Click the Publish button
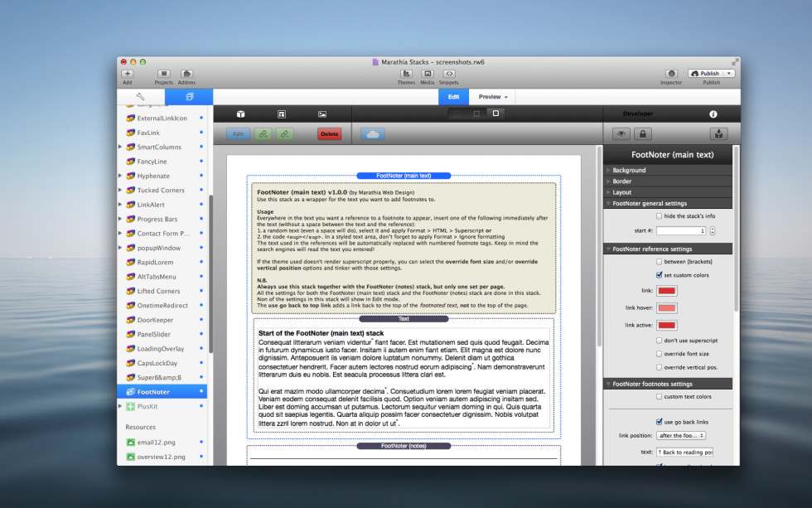 point(706,74)
